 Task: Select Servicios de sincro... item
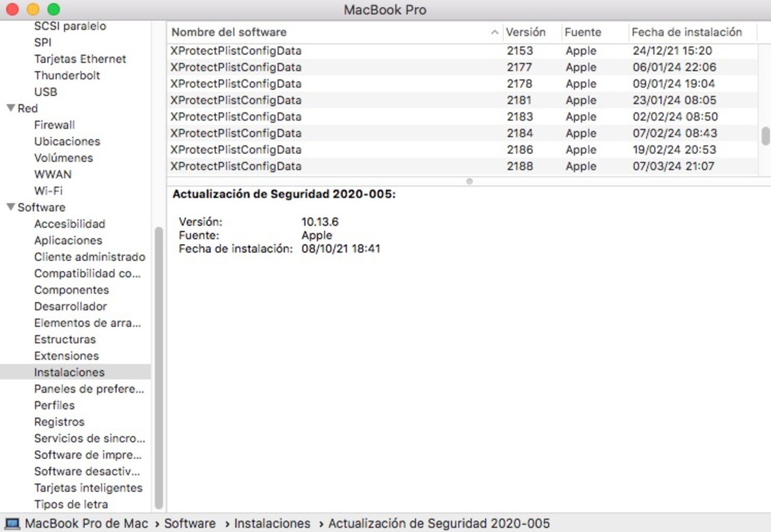click(89, 438)
